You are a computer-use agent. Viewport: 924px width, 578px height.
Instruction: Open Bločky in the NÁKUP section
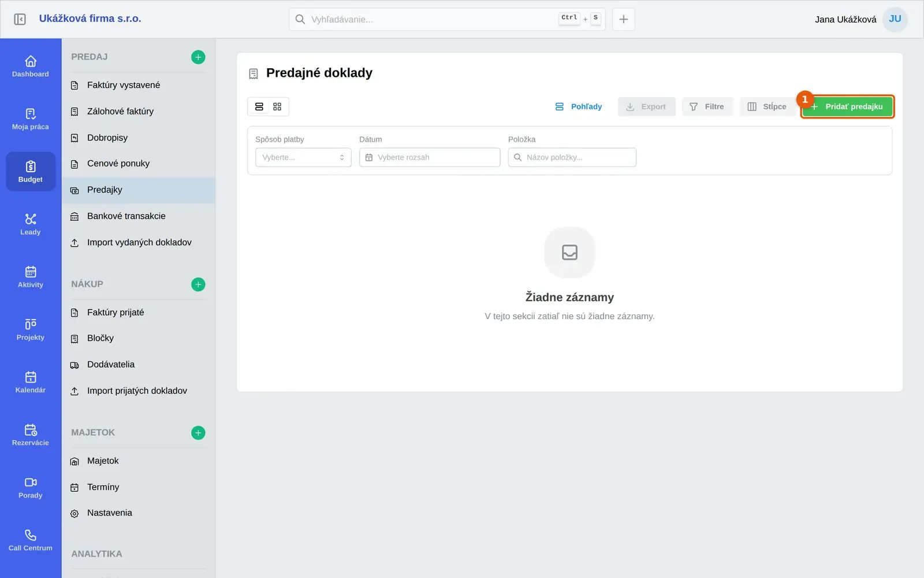138,338
